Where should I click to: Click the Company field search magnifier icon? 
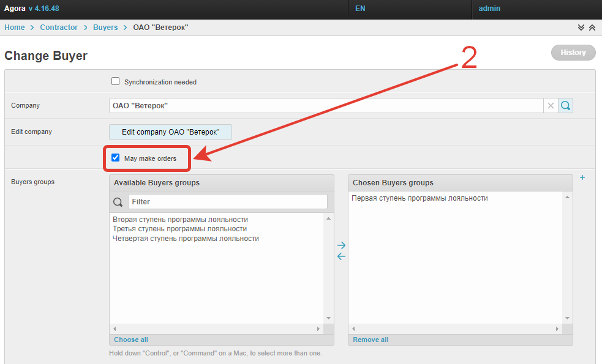(566, 106)
